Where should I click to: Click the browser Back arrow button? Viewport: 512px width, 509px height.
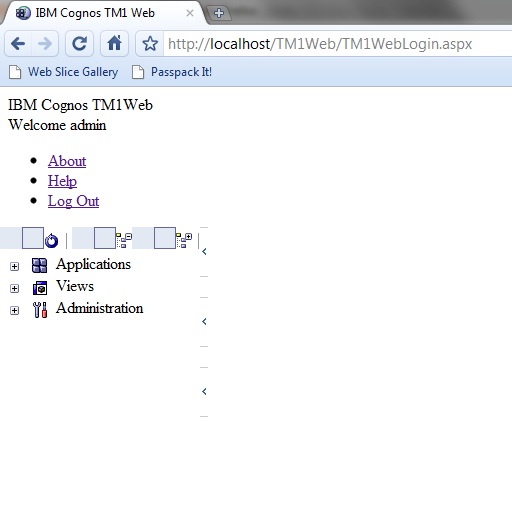pyautogui.click(x=18, y=44)
